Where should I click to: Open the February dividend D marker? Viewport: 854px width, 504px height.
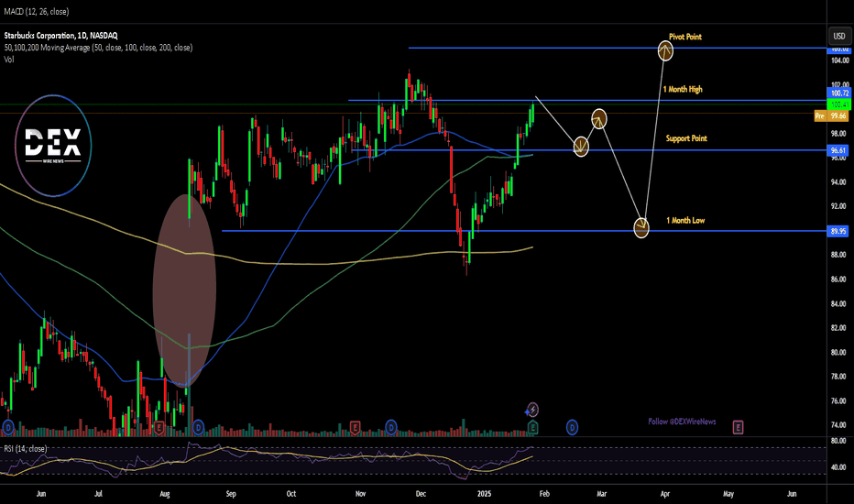pos(572,428)
